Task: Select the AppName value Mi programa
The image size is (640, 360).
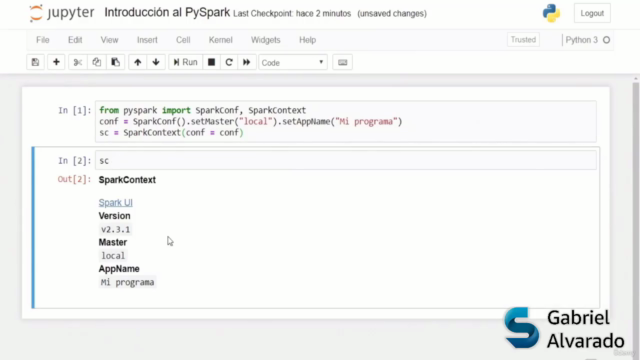Action: 127,282
